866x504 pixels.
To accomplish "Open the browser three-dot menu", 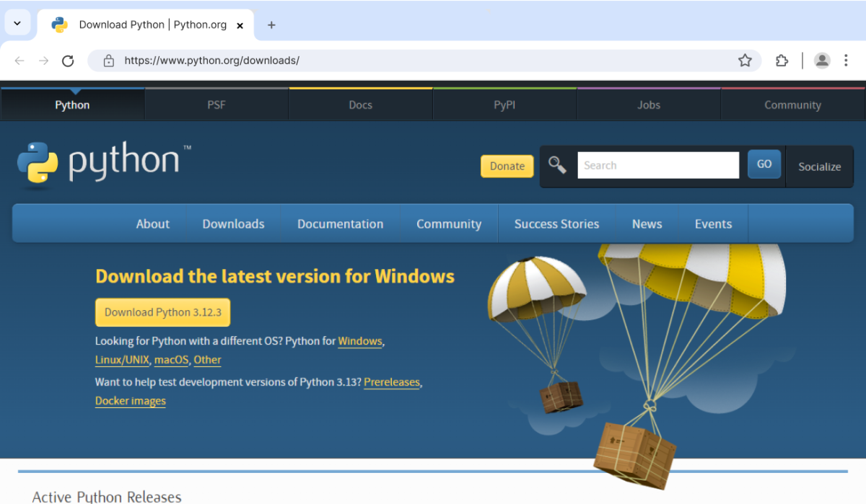I will (847, 61).
